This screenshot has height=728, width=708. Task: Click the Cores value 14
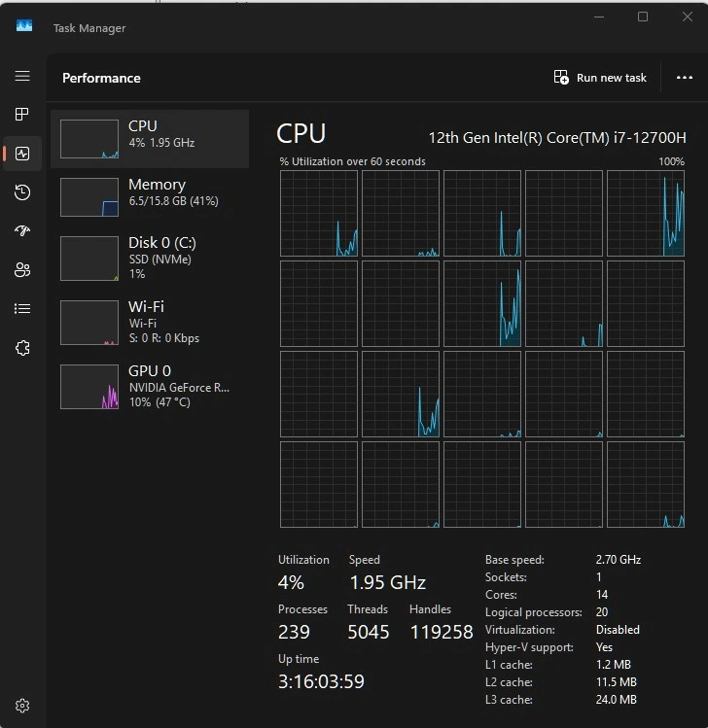602,595
